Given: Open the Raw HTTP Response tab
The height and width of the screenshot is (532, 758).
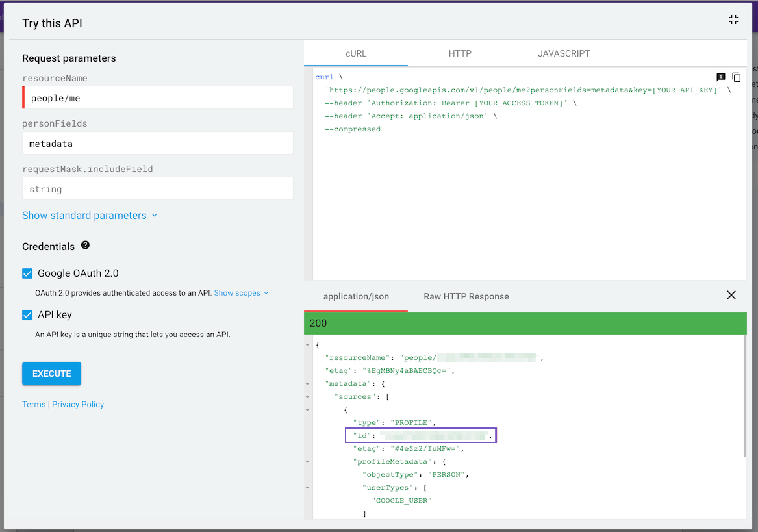Looking at the screenshot, I should click(x=466, y=296).
